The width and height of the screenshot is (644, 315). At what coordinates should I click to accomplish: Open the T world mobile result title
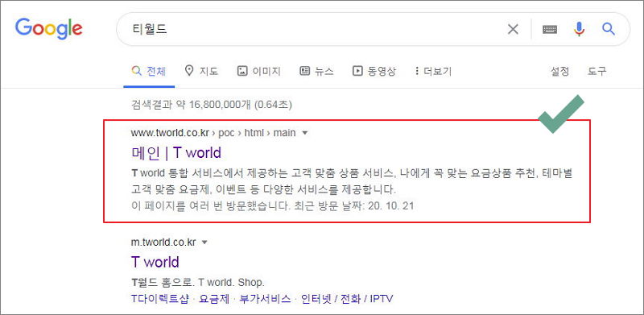click(x=155, y=262)
